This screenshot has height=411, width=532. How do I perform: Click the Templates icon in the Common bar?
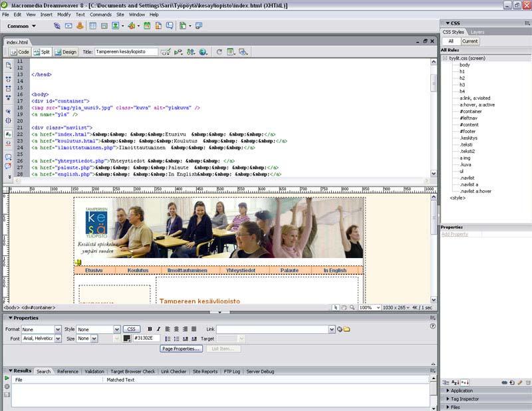(x=183, y=26)
